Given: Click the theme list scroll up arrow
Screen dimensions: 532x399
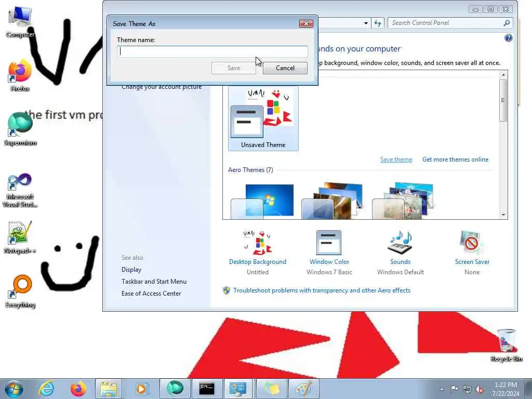Looking at the screenshot, I should [503, 75].
